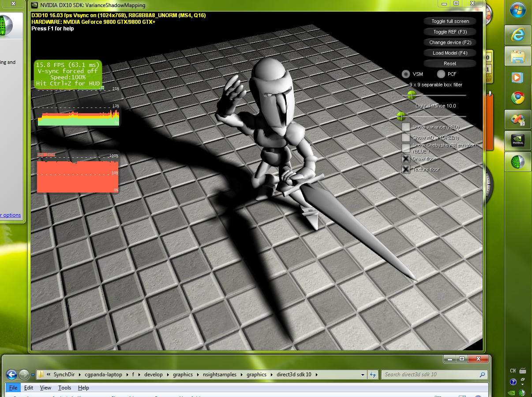
Task: Click the Change device (F2) button
Action: [450, 42]
